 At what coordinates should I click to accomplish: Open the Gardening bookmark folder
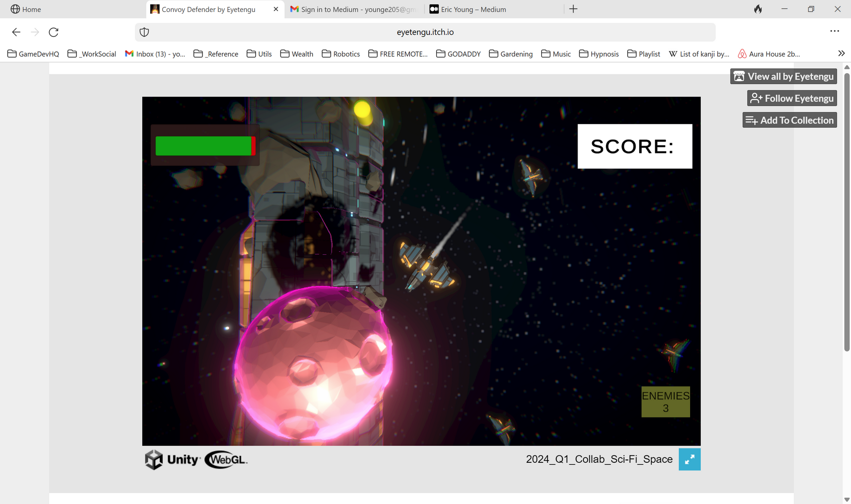511,54
